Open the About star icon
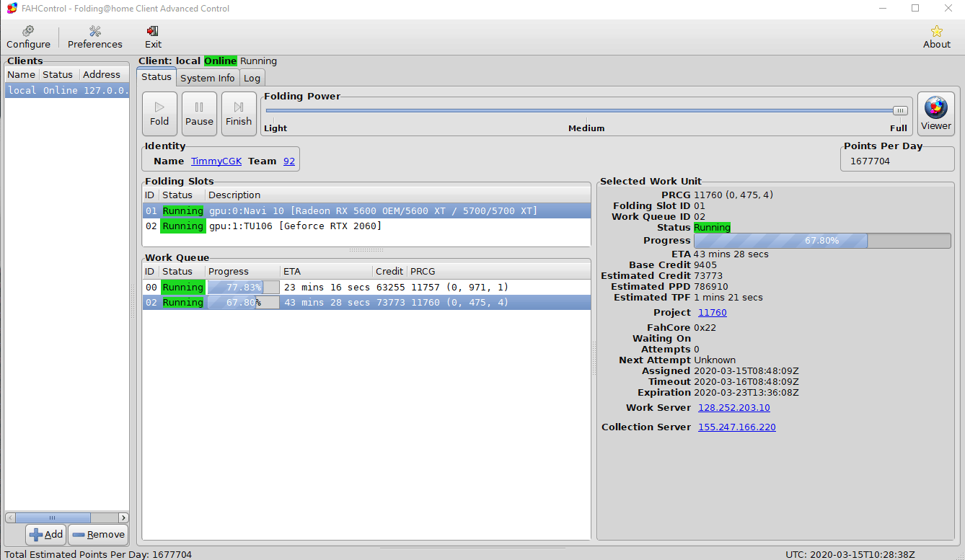The height and width of the screenshot is (560, 965). coord(936,37)
